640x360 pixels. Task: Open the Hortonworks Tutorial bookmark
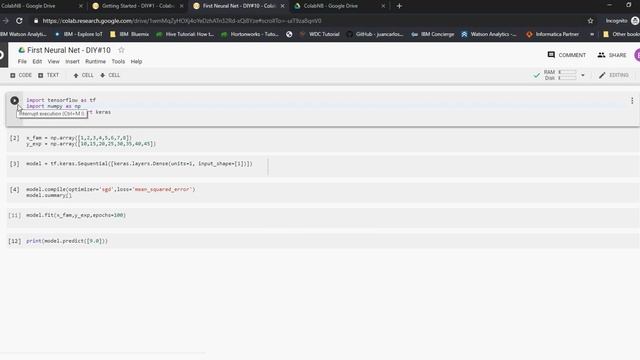coord(250,34)
